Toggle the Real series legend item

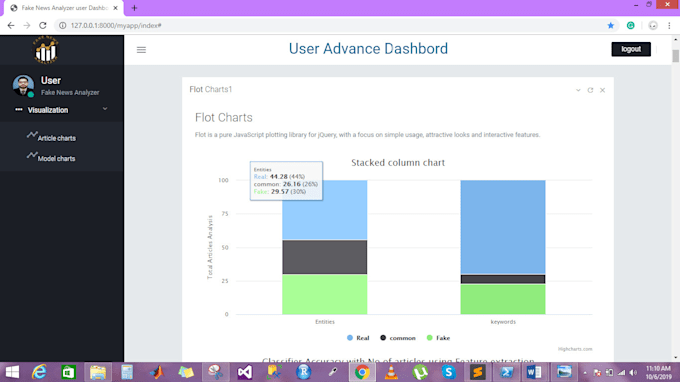pos(358,338)
